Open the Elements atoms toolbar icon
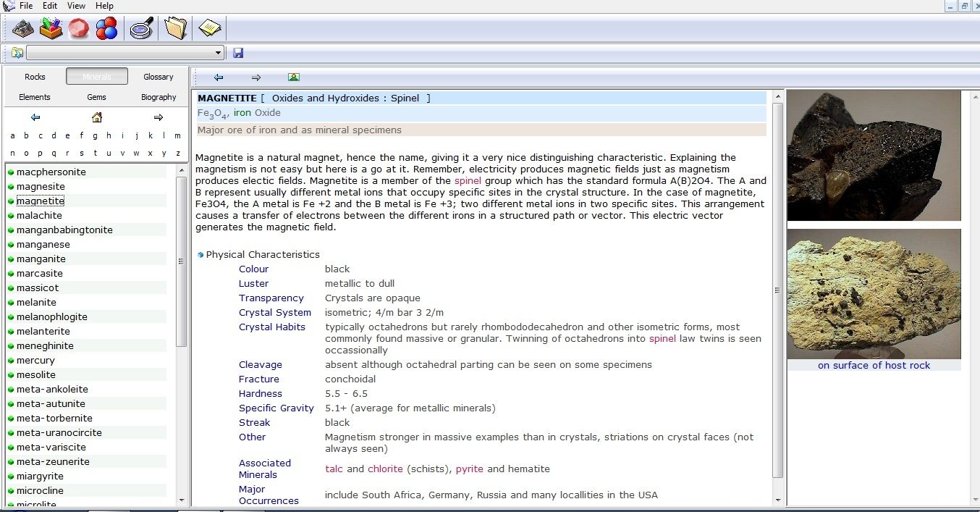Viewport: 980px width, 512px height. click(106, 29)
